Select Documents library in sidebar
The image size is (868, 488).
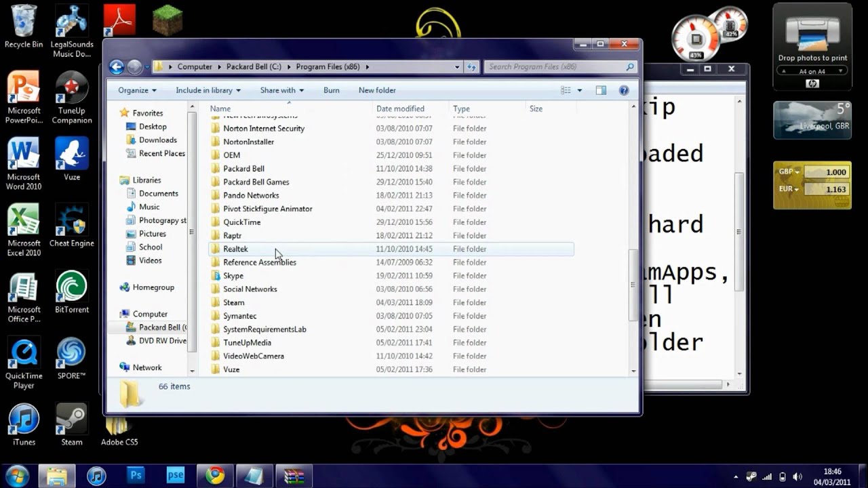(x=158, y=193)
